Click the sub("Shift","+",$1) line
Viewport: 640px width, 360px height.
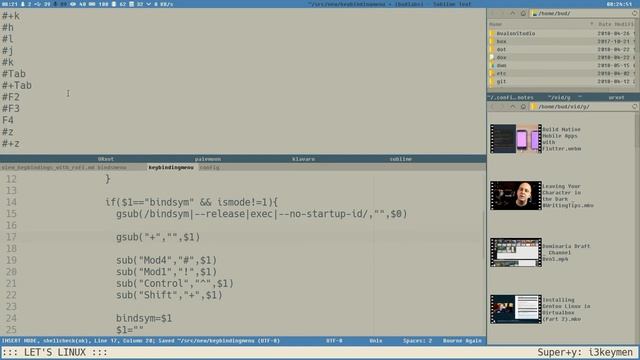pyautogui.click(x=169, y=295)
